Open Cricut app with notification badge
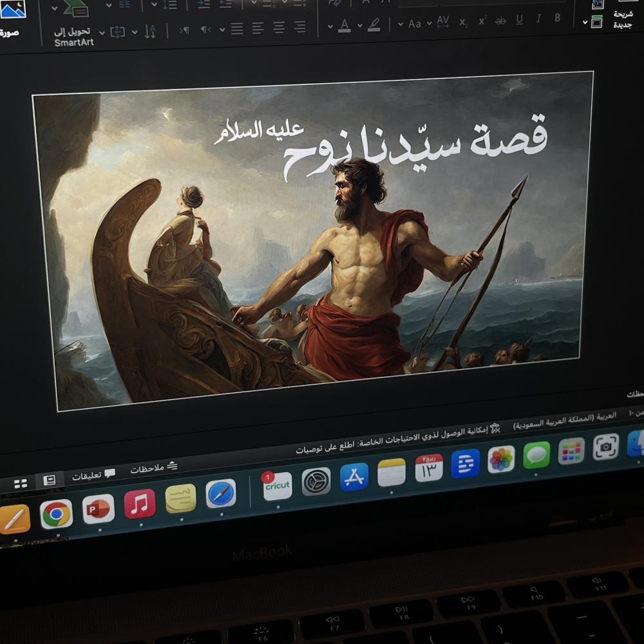Image resolution: width=644 pixels, height=644 pixels. tap(277, 486)
